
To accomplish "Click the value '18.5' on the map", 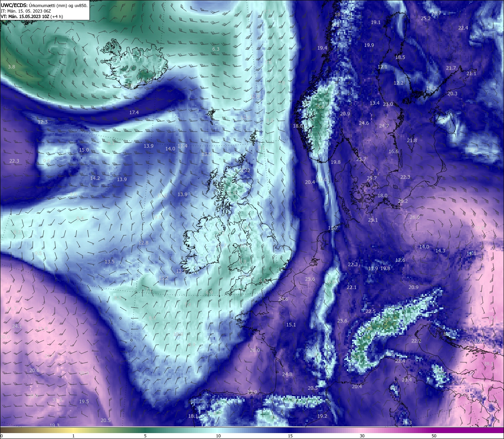I will pyautogui.click(x=400, y=57).
